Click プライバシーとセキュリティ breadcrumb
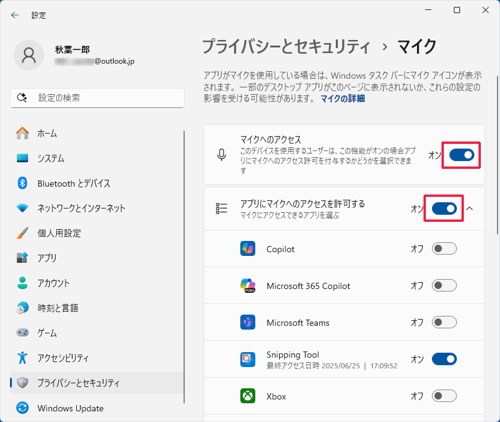 click(286, 46)
